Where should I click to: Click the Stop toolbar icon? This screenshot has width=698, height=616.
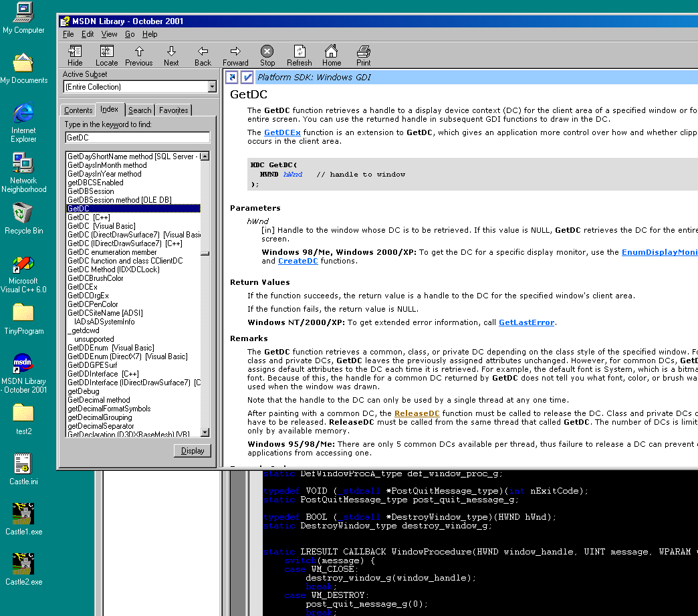pos(267,56)
